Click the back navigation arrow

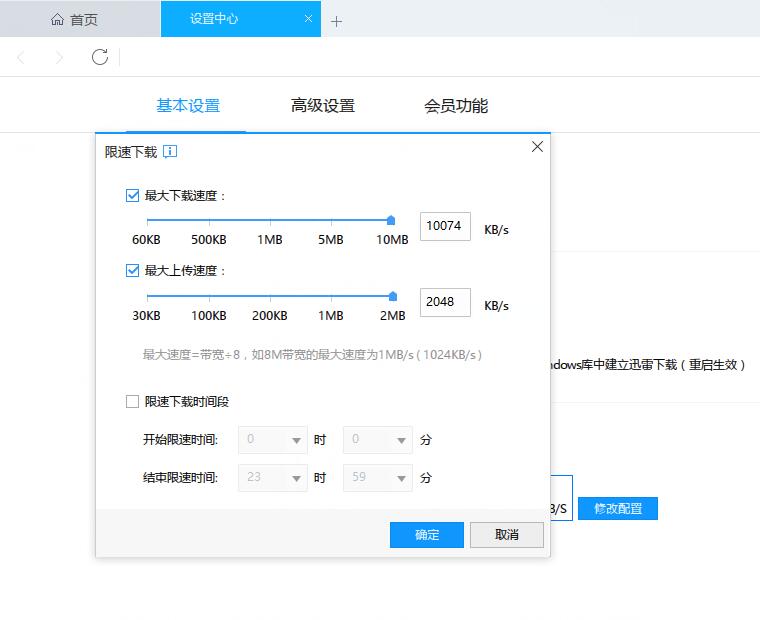coord(21,58)
